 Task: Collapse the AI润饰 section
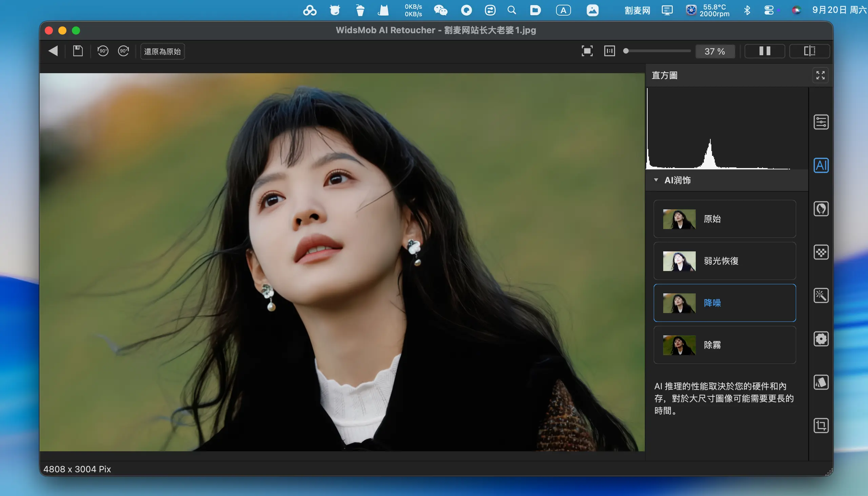tap(656, 180)
